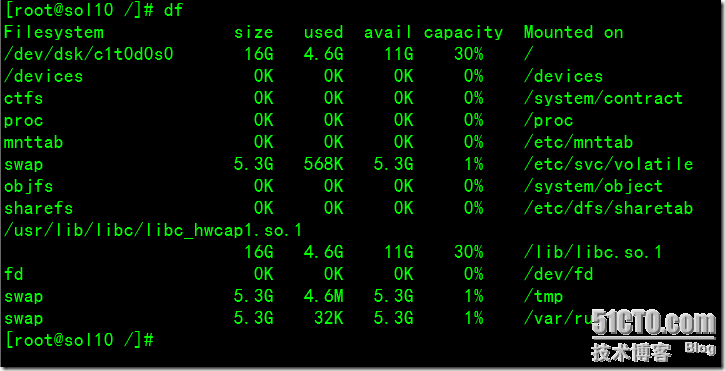Click the 技术博客 Blog watermark text
The height and width of the screenshot is (371, 725).
tap(653, 352)
